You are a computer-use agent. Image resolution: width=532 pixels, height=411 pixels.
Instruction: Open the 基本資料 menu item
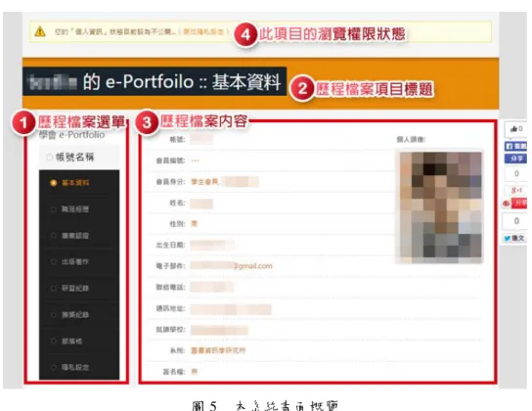[x=75, y=183]
